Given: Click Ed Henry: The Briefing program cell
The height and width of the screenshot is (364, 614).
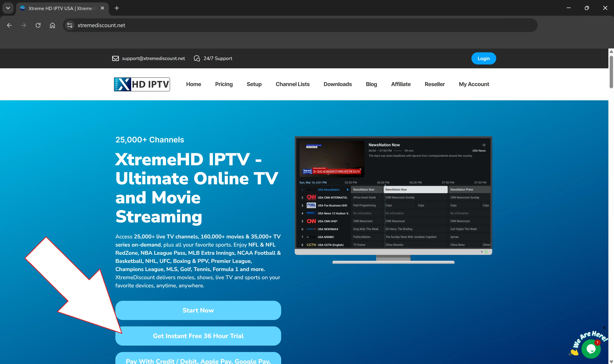Looking at the screenshot, I should click(416, 229).
